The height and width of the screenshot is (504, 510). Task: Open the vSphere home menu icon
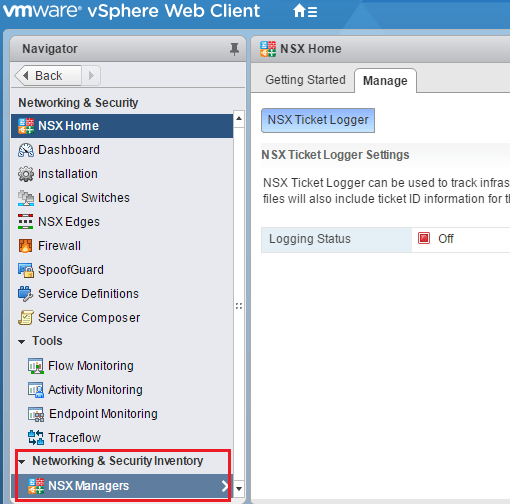[305, 11]
